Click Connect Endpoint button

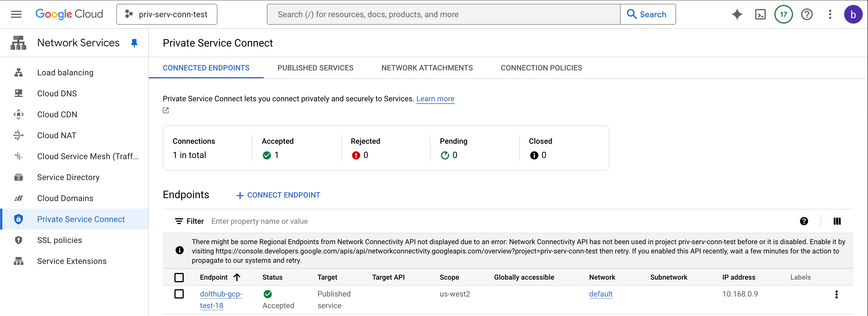(278, 195)
